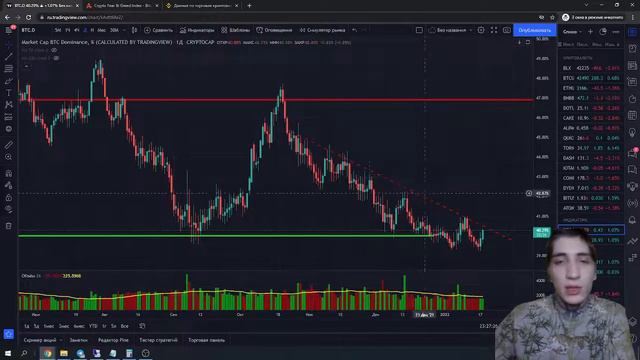Click the undo arrow in top toolbar
The image size is (640, 360).
pos(354,30)
